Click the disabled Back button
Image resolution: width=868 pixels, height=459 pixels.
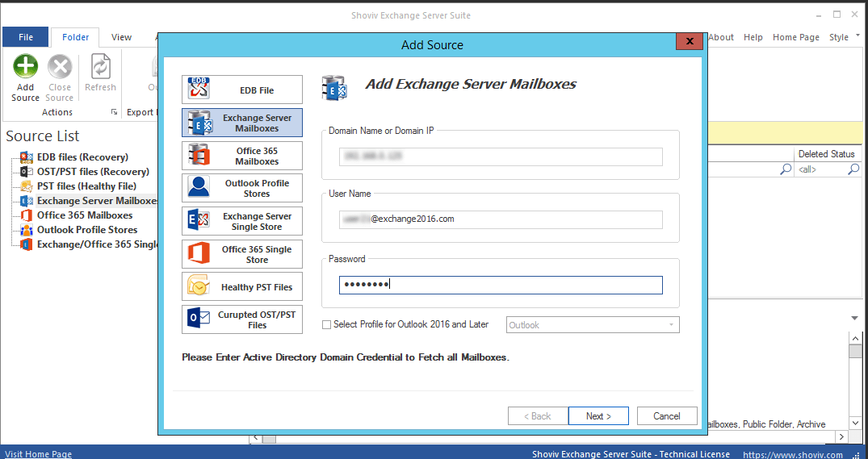tap(538, 416)
